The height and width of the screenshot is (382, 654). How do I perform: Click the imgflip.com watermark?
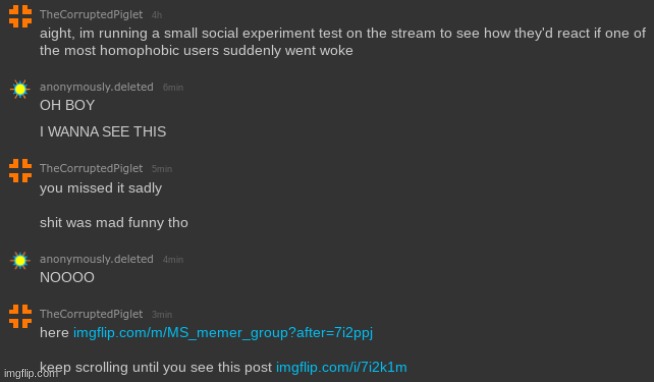(30, 373)
